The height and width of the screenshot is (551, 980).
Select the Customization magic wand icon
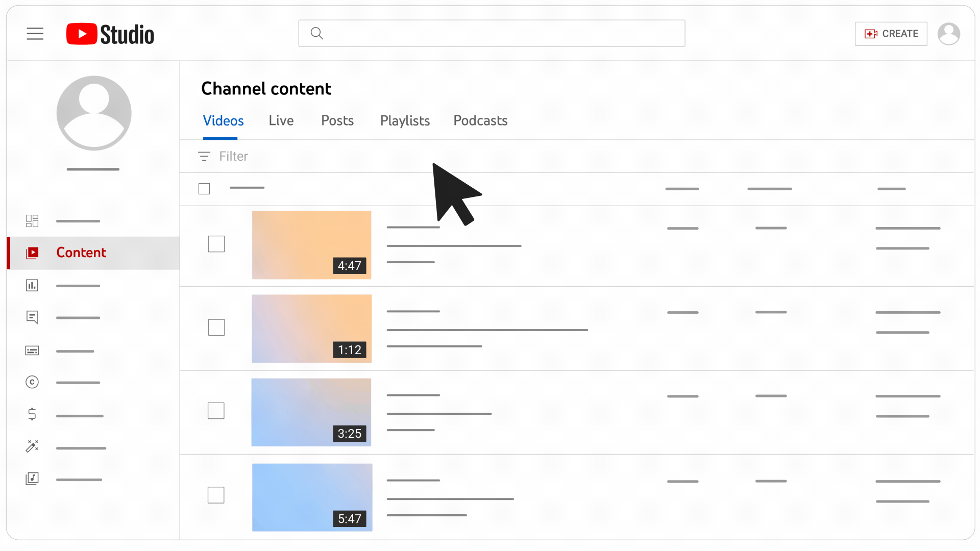pyautogui.click(x=32, y=447)
